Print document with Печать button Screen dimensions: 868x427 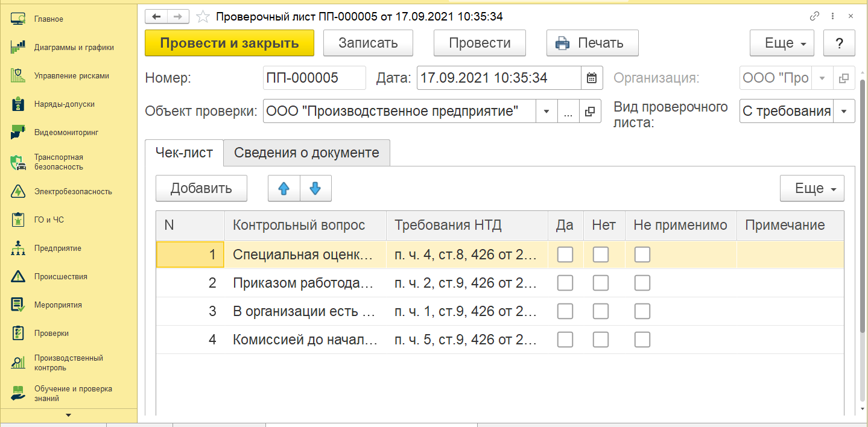click(592, 43)
